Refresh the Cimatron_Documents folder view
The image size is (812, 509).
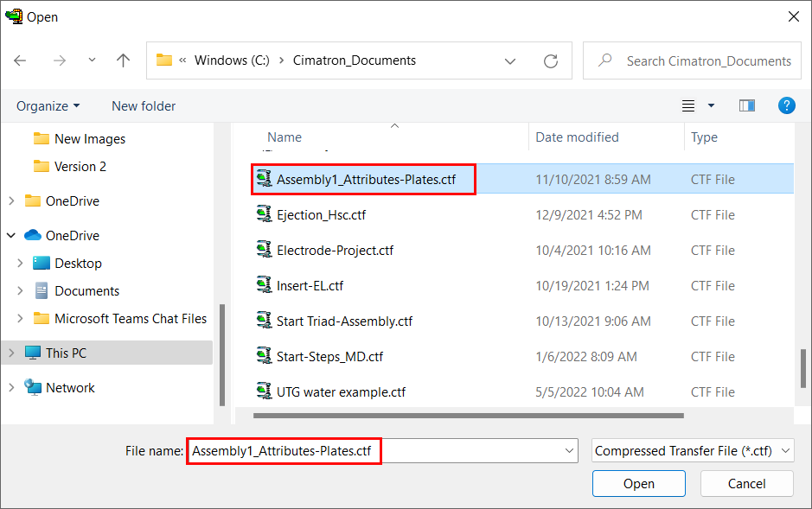pyautogui.click(x=551, y=61)
